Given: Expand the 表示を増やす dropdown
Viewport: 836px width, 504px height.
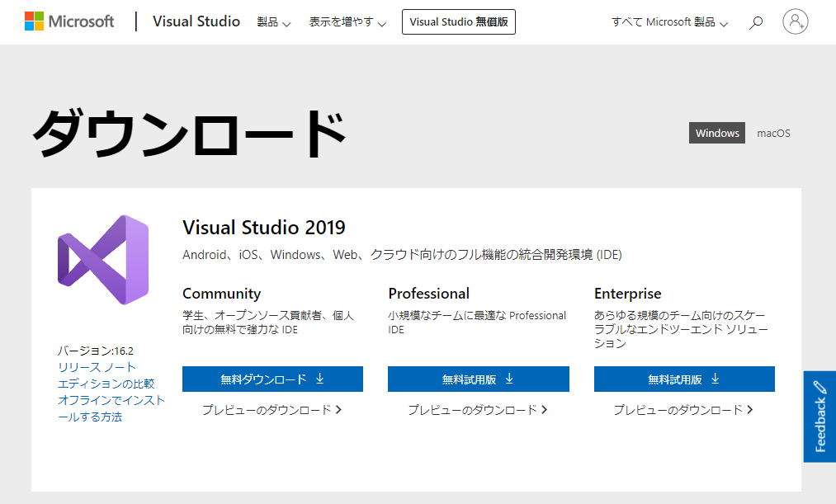Looking at the screenshot, I should click(x=347, y=22).
